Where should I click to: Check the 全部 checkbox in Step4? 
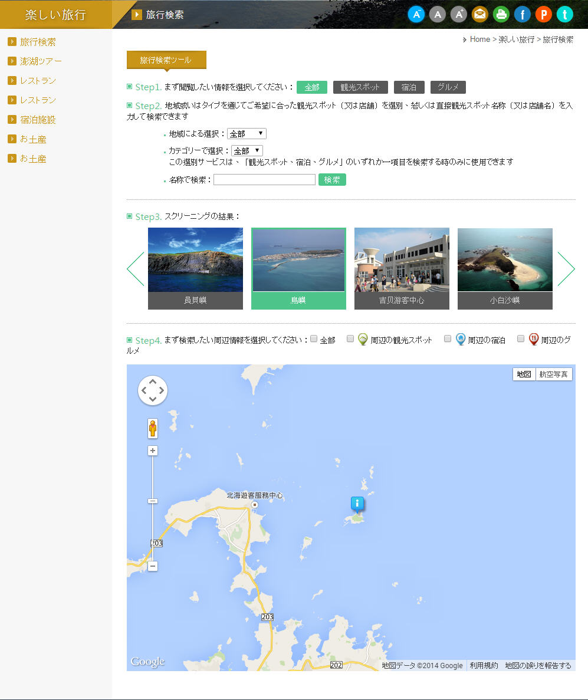click(x=314, y=339)
